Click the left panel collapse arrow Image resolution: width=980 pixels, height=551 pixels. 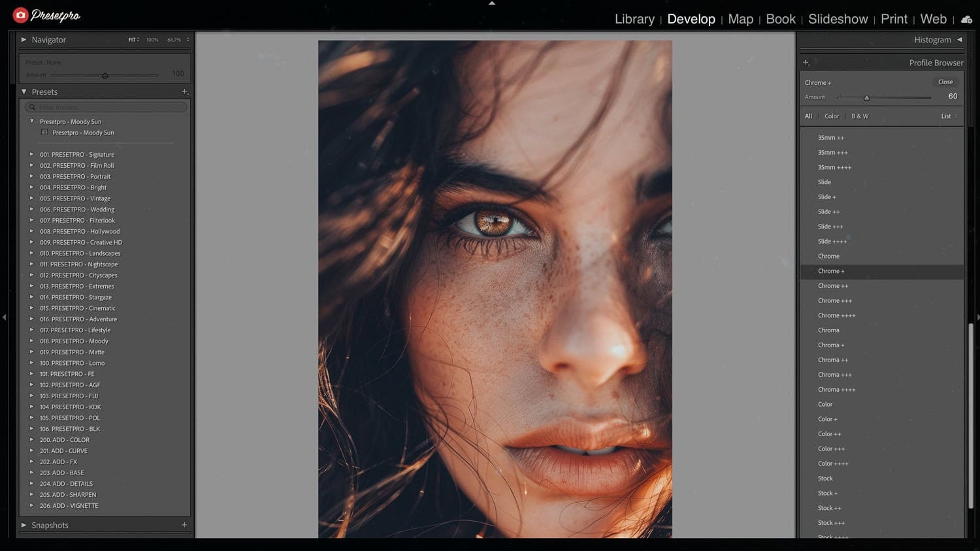point(5,317)
